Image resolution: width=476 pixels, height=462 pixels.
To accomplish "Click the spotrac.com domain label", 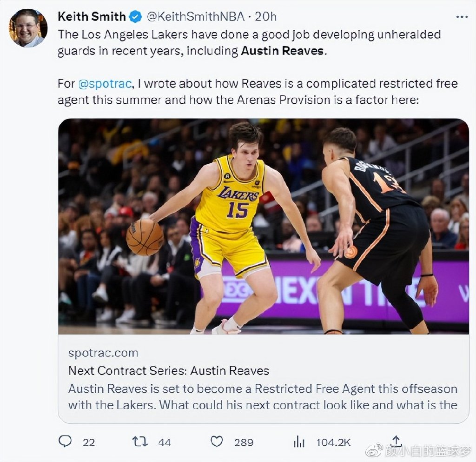I will pos(103,353).
